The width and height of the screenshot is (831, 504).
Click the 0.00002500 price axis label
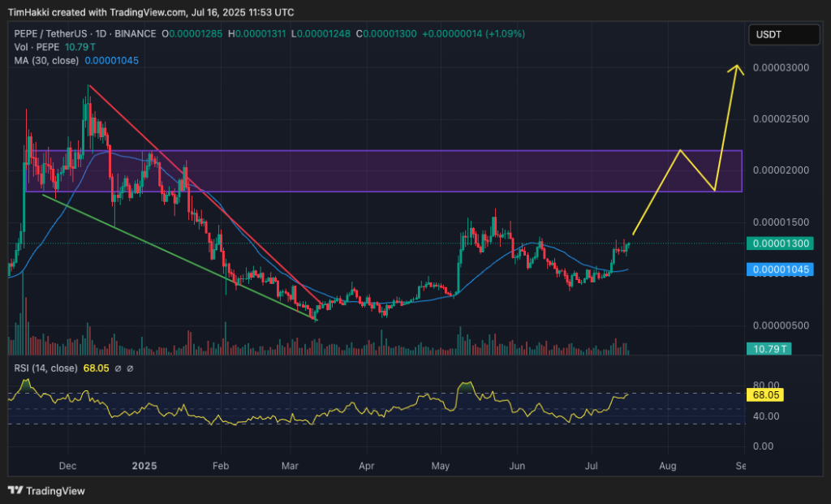(x=781, y=118)
